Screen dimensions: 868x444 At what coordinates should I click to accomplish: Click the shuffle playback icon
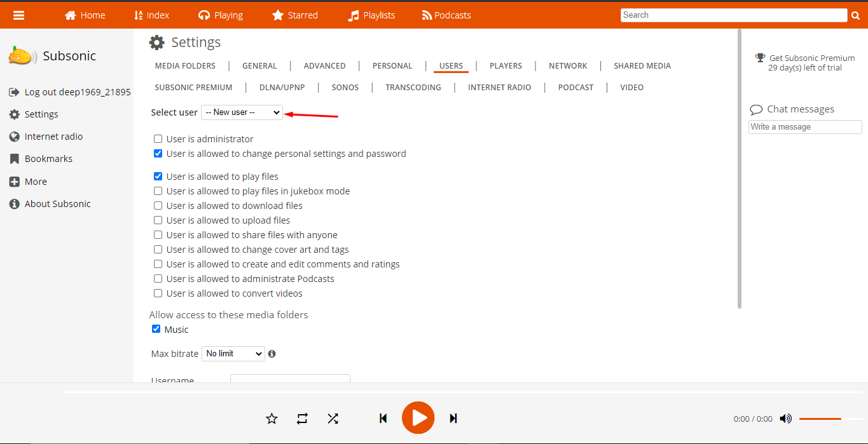coord(333,418)
